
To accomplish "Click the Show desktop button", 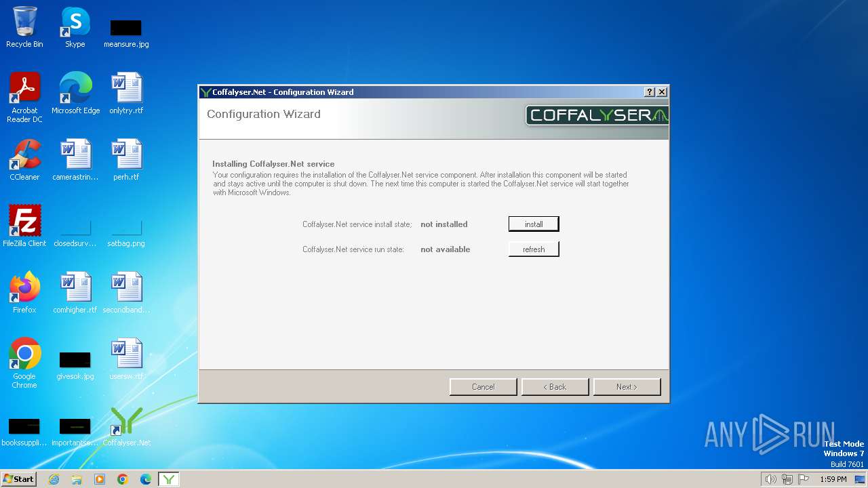I will [x=861, y=479].
